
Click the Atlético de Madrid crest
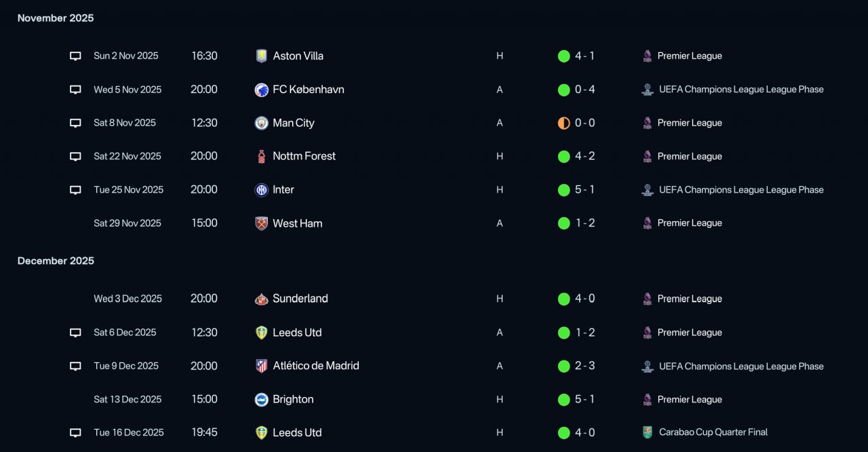click(261, 366)
